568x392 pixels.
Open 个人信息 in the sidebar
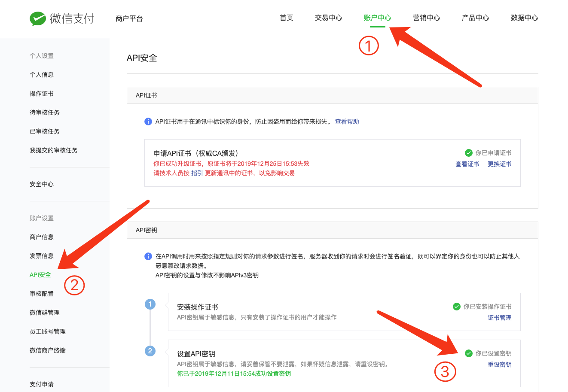(x=42, y=75)
